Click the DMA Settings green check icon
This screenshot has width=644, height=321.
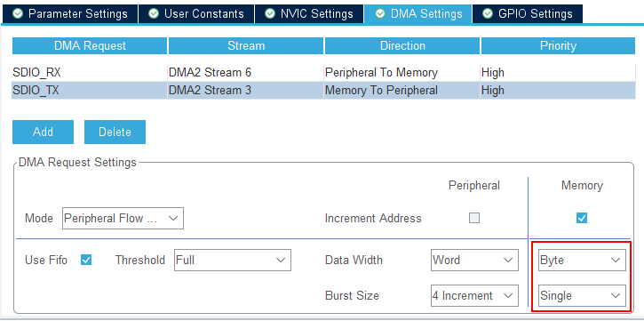(x=380, y=14)
